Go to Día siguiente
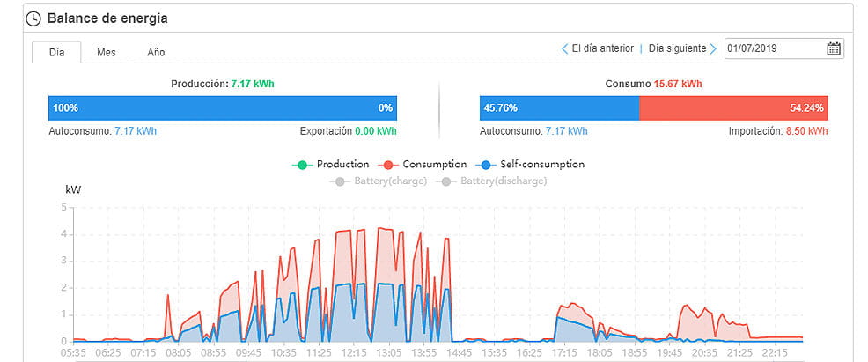The height and width of the screenshot is (362, 868). (677, 49)
